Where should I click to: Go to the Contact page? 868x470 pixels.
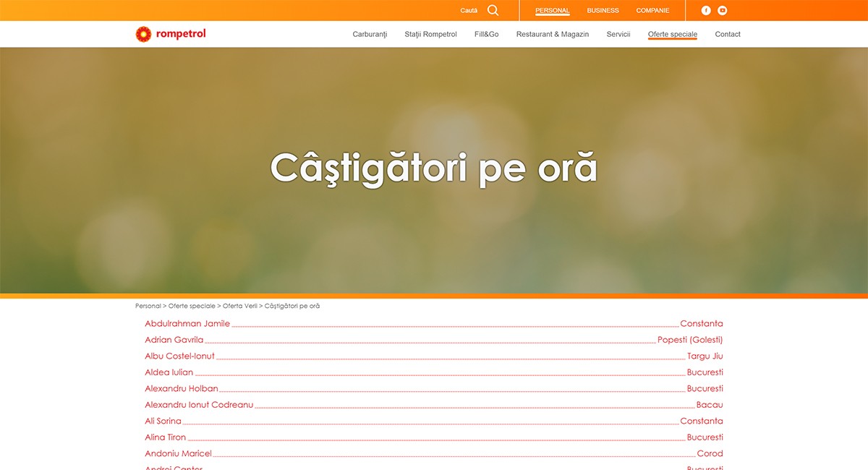(727, 34)
